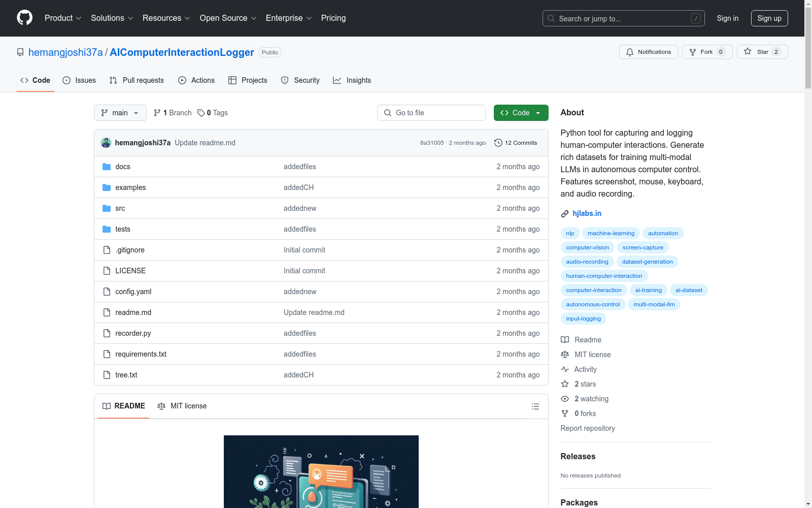Switch to the Actions tab

(x=196, y=80)
